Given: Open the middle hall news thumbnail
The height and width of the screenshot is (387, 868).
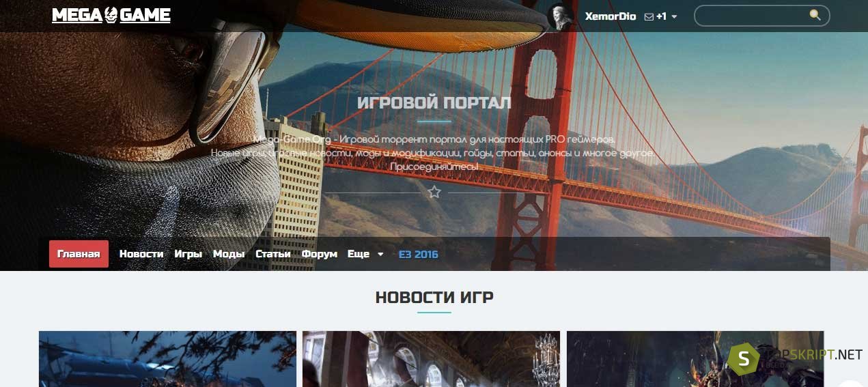Looking at the screenshot, I should click(431, 359).
